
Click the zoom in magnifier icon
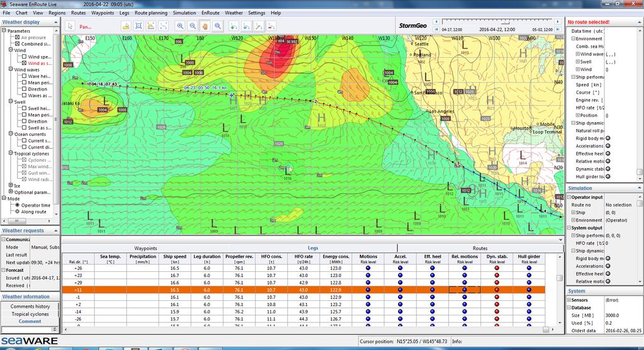(180, 26)
